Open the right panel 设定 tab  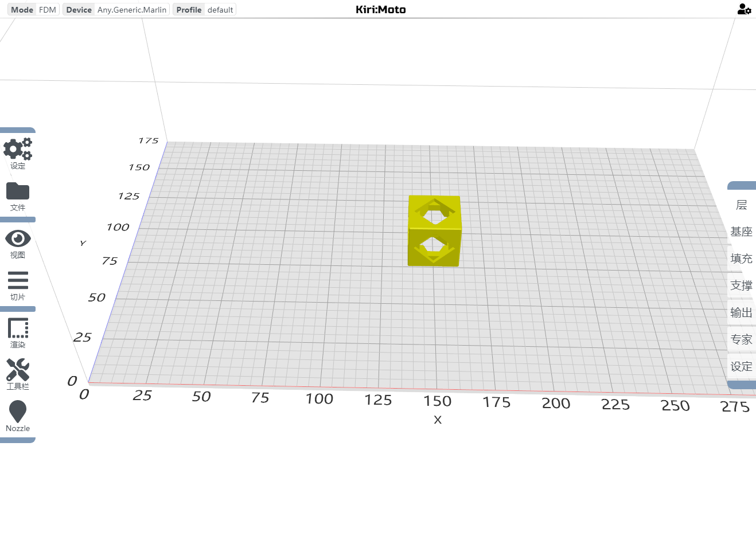[x=741, y=367]
